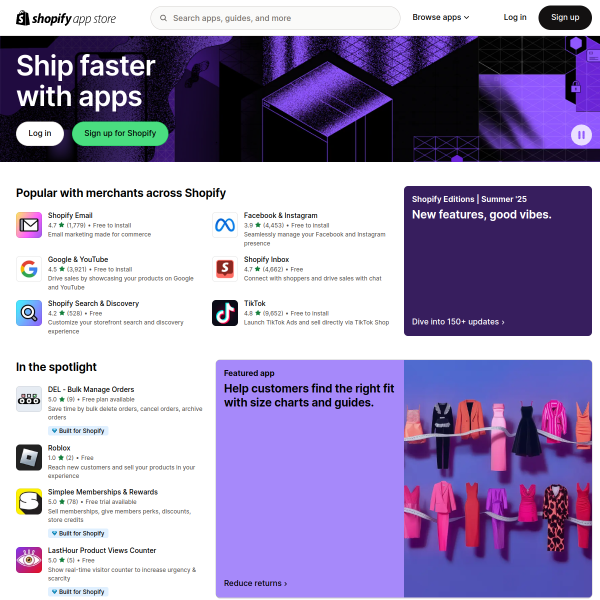Click the green Sign up for Shopify button
Viewport: 600px width, 600px height.
pos(120,134)
